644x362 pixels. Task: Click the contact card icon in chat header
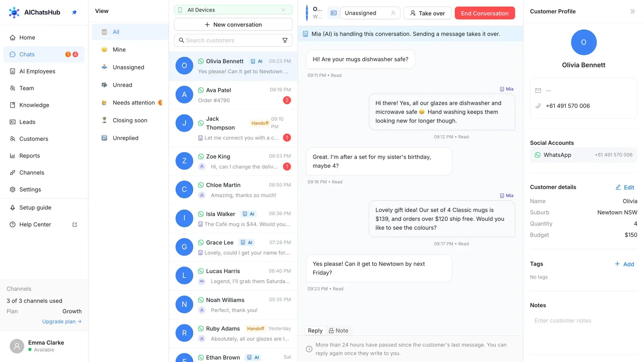tap(333, 13)
